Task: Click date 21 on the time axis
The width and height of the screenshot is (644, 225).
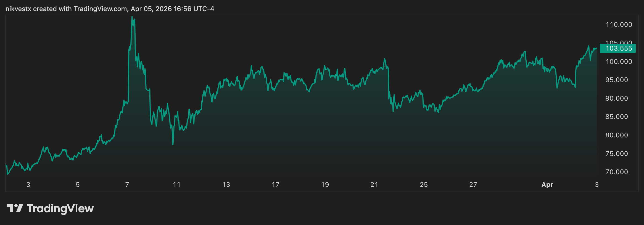Action: pyautogui.click(x=374, y=185)
